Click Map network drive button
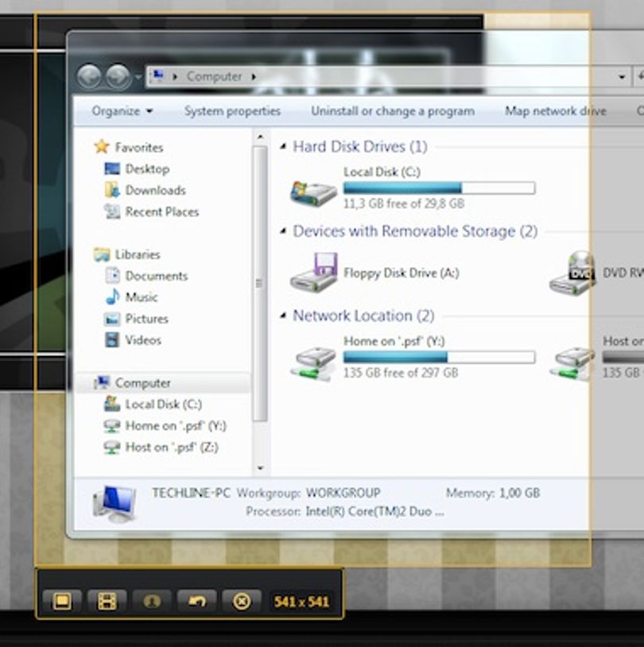 (556, 111)
